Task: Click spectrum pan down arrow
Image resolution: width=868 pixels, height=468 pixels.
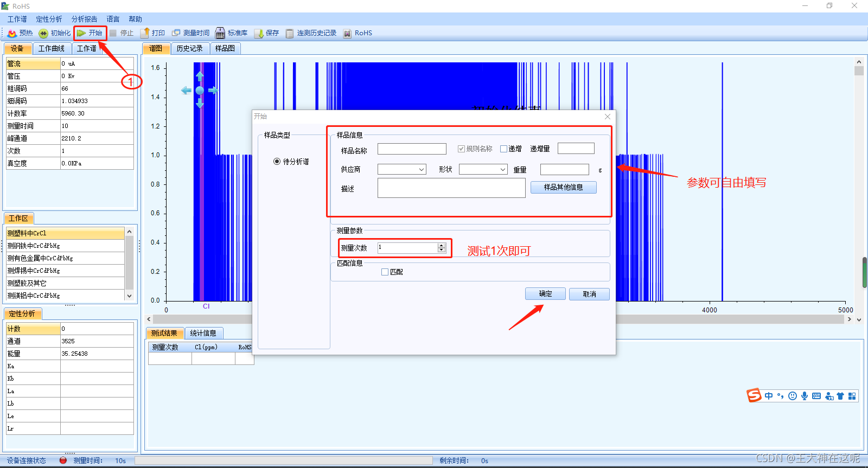Action: 200,103
